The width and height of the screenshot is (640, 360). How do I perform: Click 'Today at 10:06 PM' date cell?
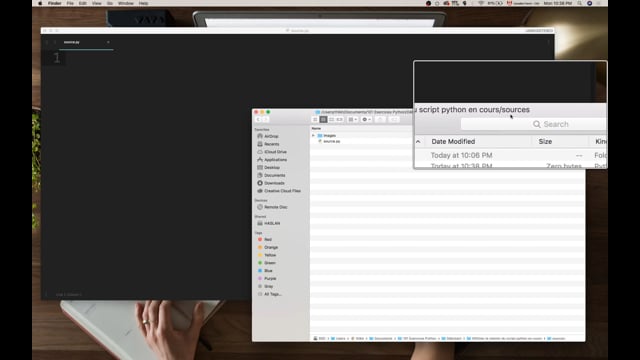tap(461, 156)
